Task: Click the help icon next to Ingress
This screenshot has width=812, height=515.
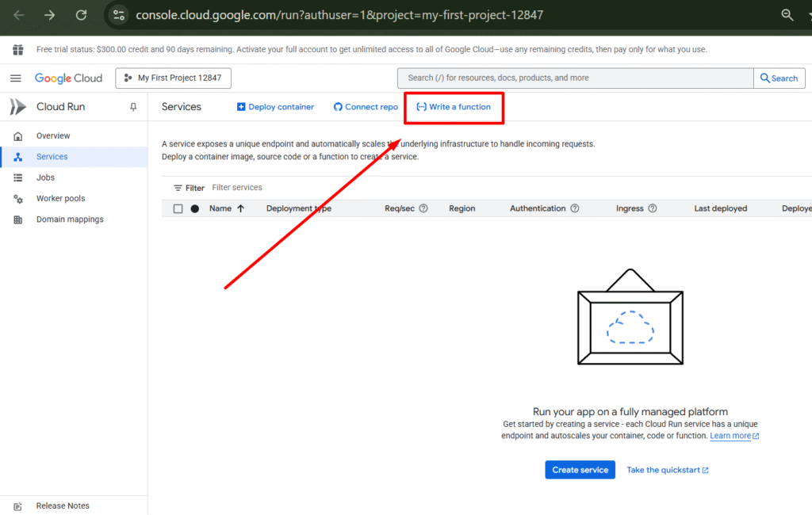Action: tap(653, 208)
